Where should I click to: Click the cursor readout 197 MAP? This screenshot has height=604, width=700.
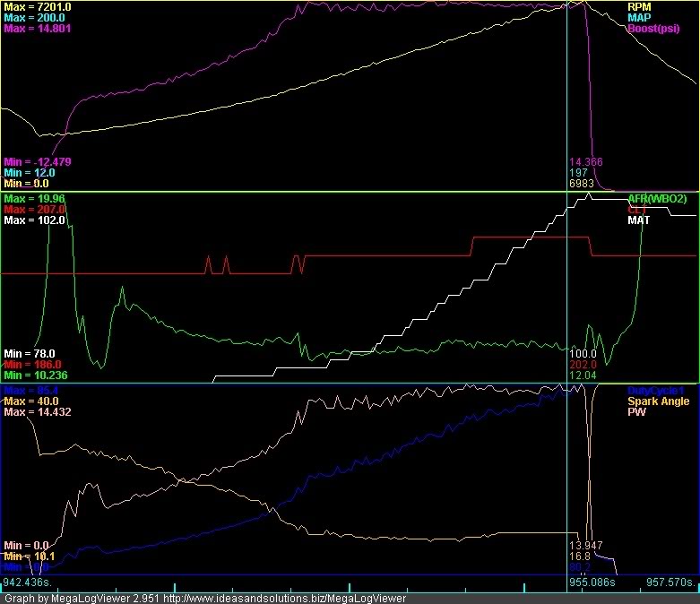[x=578, y=173]
